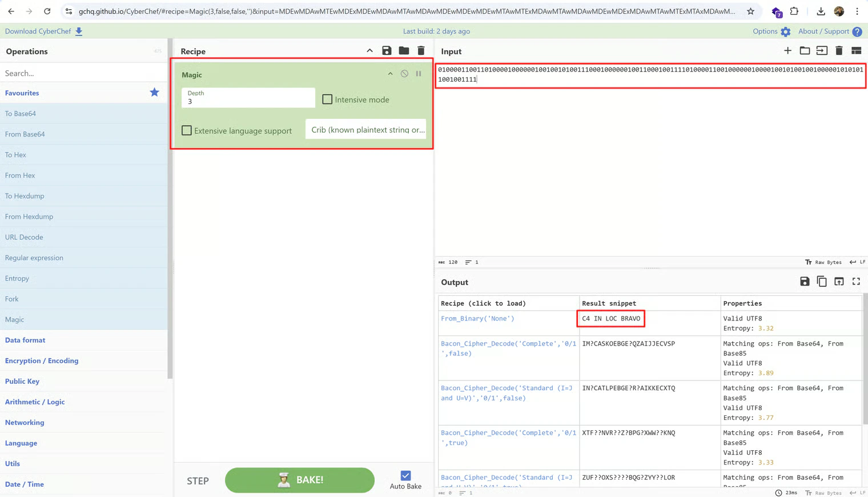Click the Favourites star icon

pyautogui.click(x=154, y=93)
